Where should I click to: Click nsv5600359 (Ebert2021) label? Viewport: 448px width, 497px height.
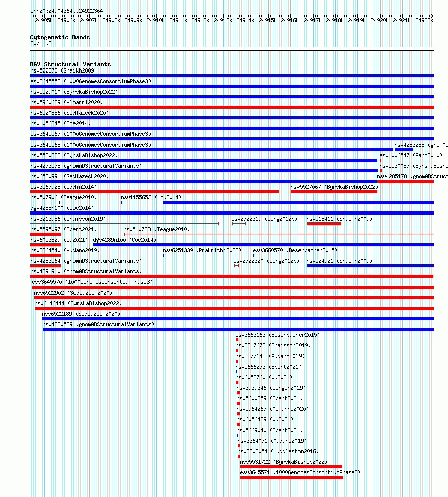269,398
